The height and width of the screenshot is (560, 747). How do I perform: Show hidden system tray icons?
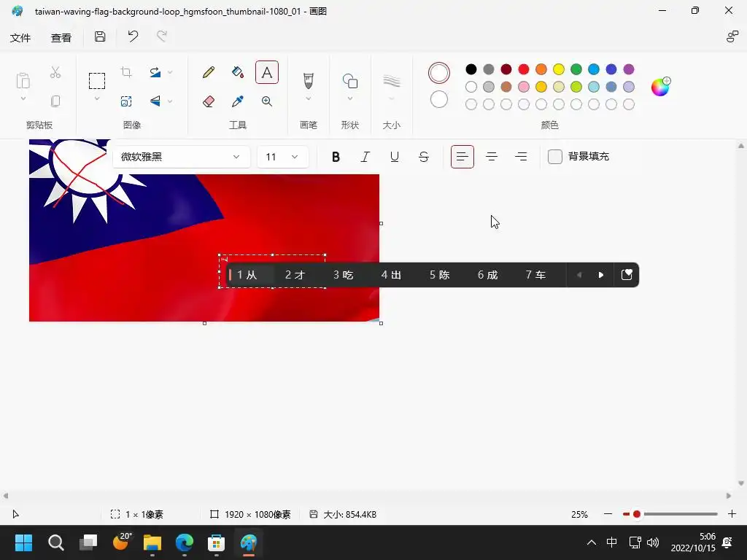click(x=591, y=542)
